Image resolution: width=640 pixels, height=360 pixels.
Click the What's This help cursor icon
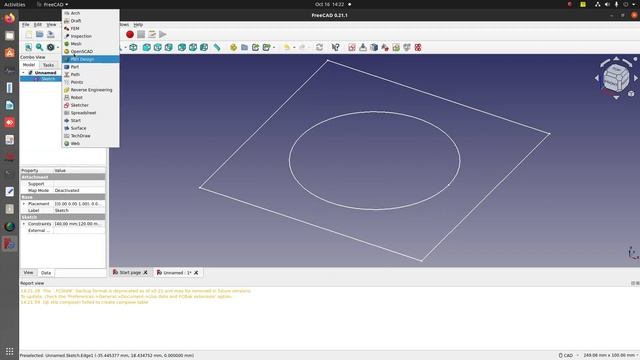coord(336,47)
